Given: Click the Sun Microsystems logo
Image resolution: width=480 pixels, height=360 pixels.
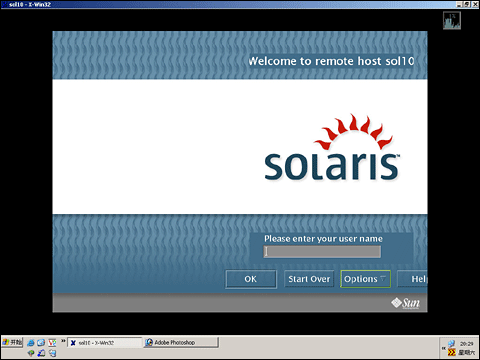Looking at the screenshot, I should point(405,303).
